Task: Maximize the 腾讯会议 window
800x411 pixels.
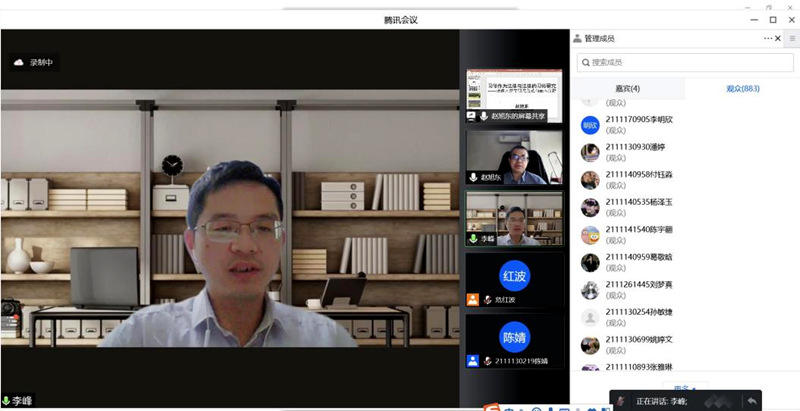Action: pyautogui.click(x=773, y=20)
